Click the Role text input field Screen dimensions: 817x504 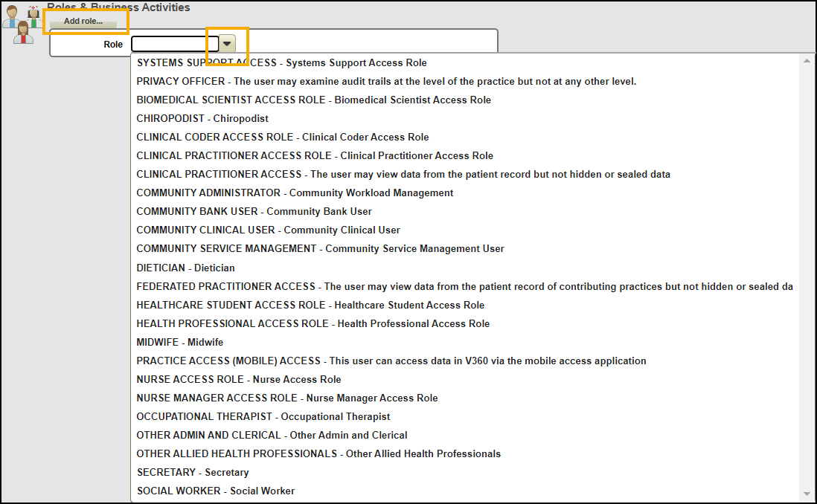[x=174, y=45]
